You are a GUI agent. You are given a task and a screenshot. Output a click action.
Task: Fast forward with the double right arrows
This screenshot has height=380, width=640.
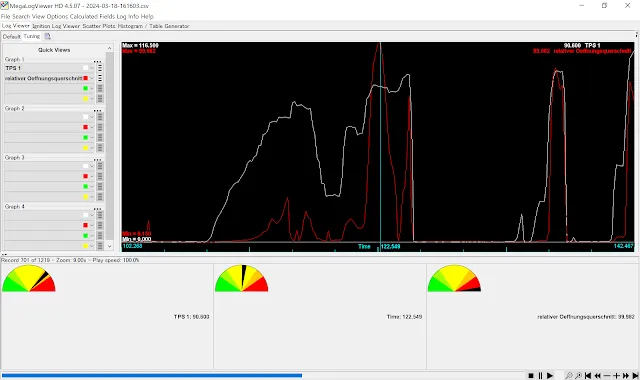pyautogui.click(x=626, y=376)
